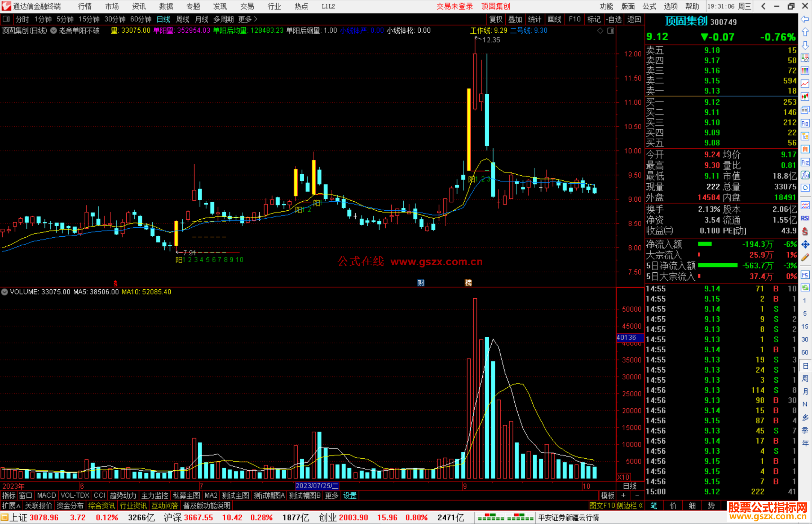Click the back arrow sidebar icon
Screen dimensions: 812x524
point(805,19)
